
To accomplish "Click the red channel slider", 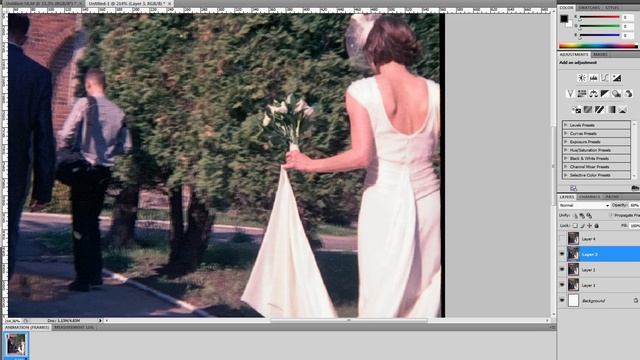I will click(600, 18).
